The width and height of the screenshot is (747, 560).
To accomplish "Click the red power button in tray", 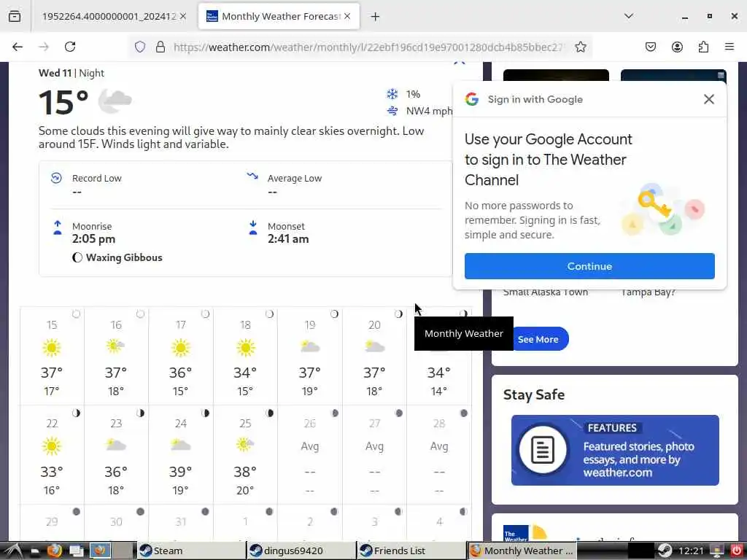I will coord(736,551).
